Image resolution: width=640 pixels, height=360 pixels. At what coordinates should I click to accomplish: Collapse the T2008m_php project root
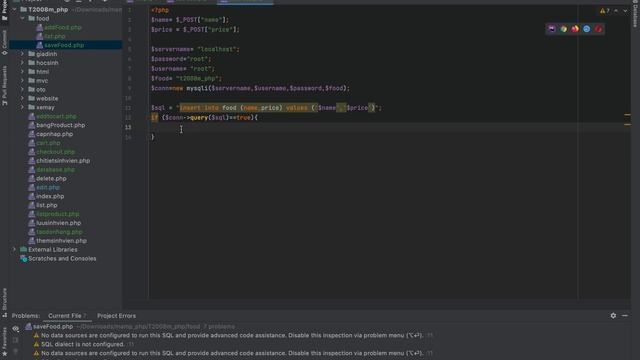[14, 9]
